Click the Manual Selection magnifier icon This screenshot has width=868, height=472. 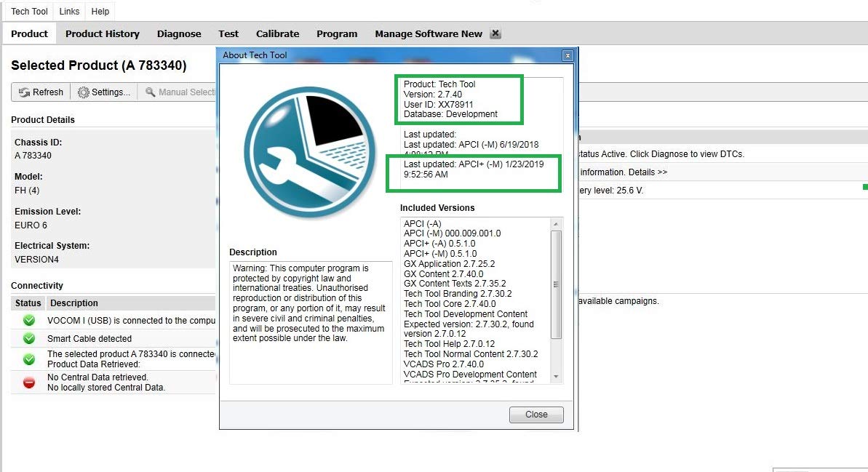tap(151, 92)
